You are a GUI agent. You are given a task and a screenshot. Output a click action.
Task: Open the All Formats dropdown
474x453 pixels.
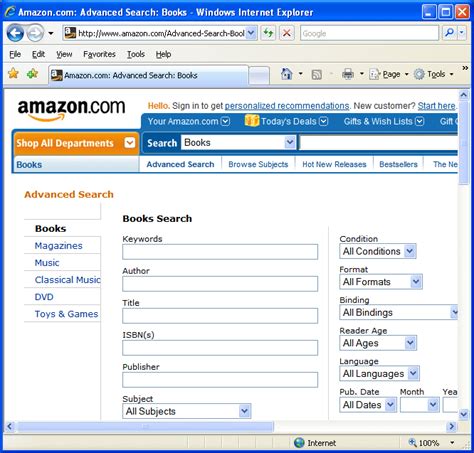point(381,282)
